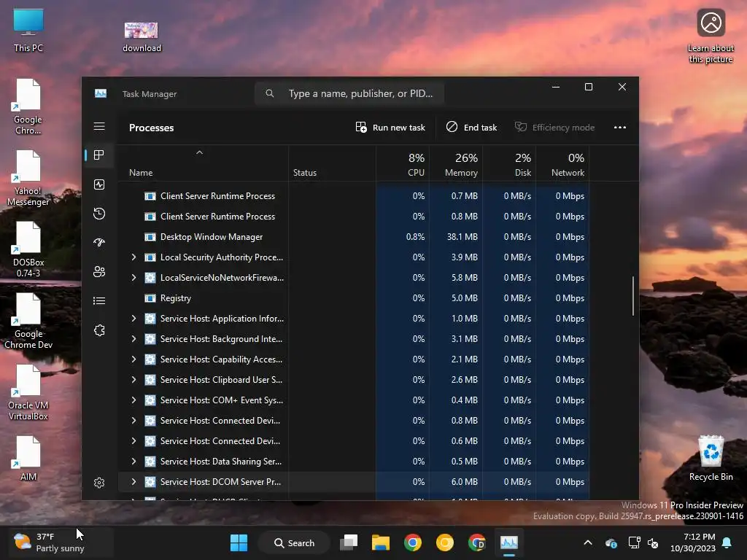Viewport: 747px width, 560px height.
Task: Click Run new task button
Action: pos(390,128)
